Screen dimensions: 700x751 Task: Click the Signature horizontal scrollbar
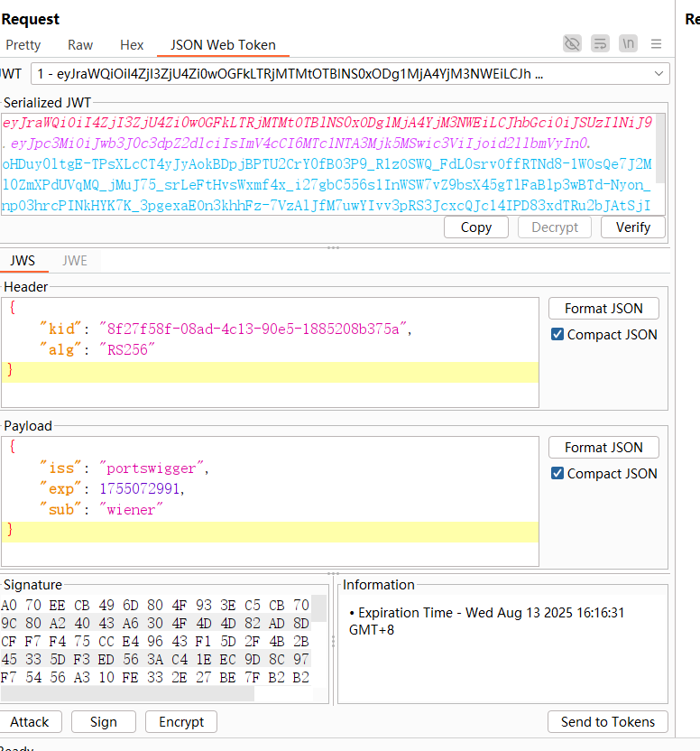pos(127,693)
